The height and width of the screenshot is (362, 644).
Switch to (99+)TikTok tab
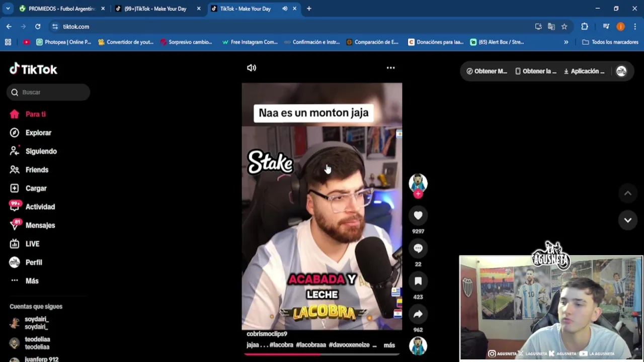tap(155, 9)
